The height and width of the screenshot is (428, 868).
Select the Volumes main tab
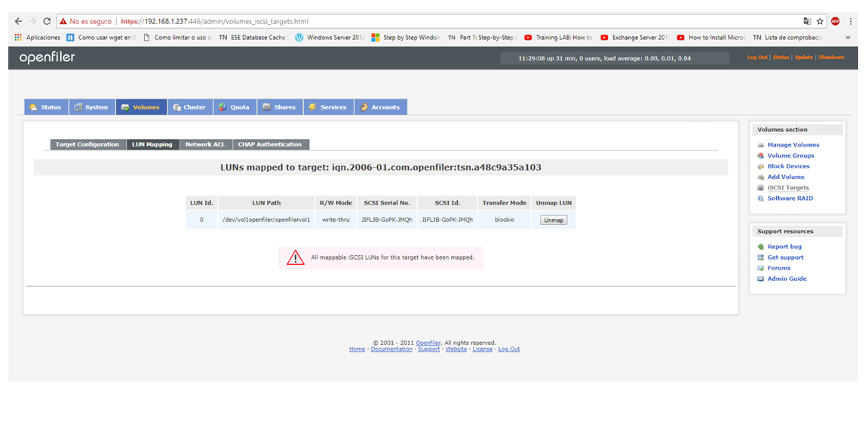click(141, 107)
